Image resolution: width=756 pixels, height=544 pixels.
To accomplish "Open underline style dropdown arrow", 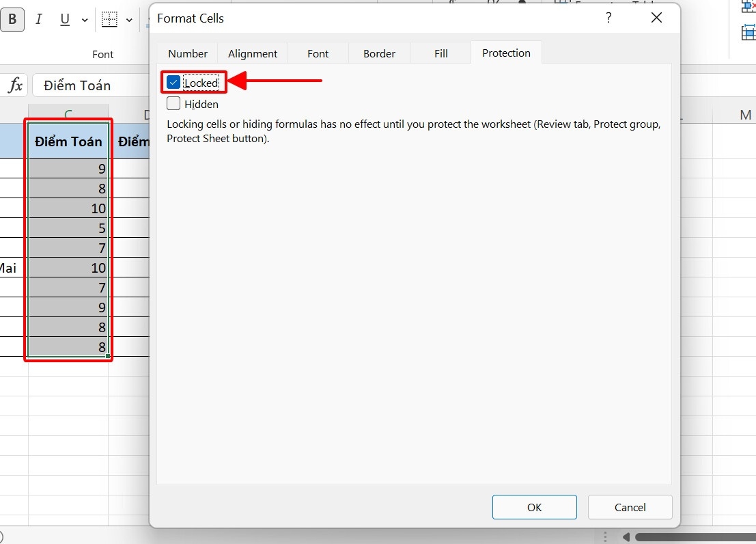I will point(85,20).
